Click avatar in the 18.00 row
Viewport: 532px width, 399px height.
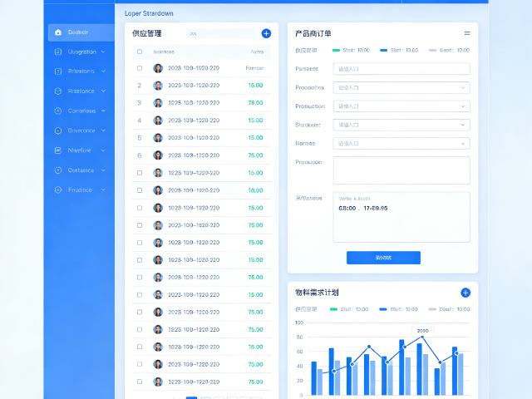158,190
